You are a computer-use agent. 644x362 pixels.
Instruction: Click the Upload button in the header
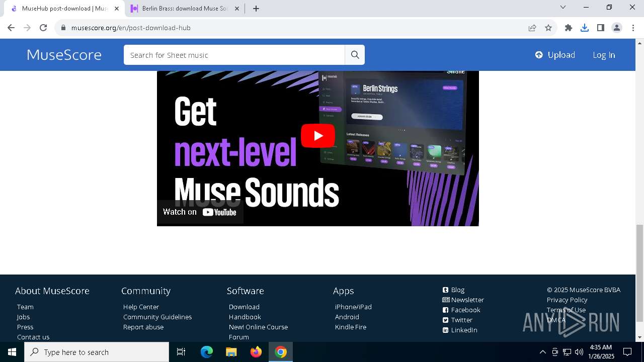pyautogui.click(x=555, y=55)
